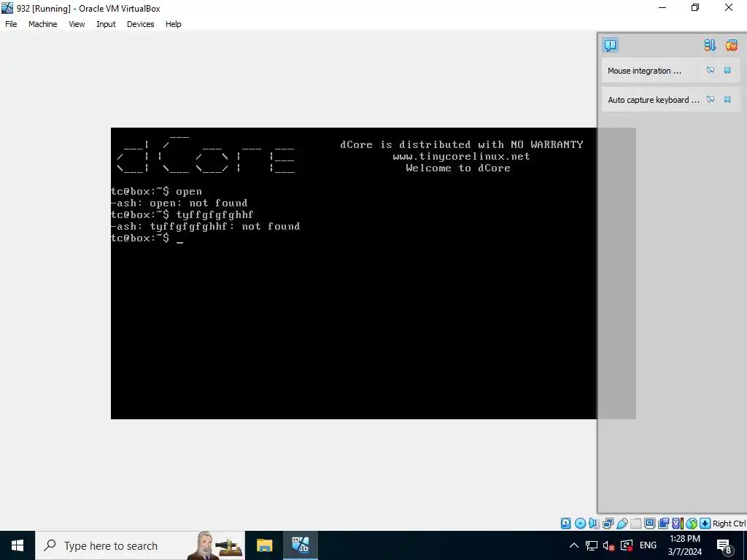Click the VirtualBox window title icon

pyautogui.click(x=7, y=8)
